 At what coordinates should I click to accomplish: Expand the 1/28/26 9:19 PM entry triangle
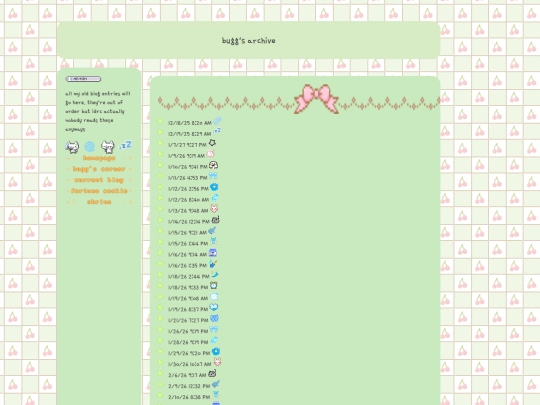point(160,341)
